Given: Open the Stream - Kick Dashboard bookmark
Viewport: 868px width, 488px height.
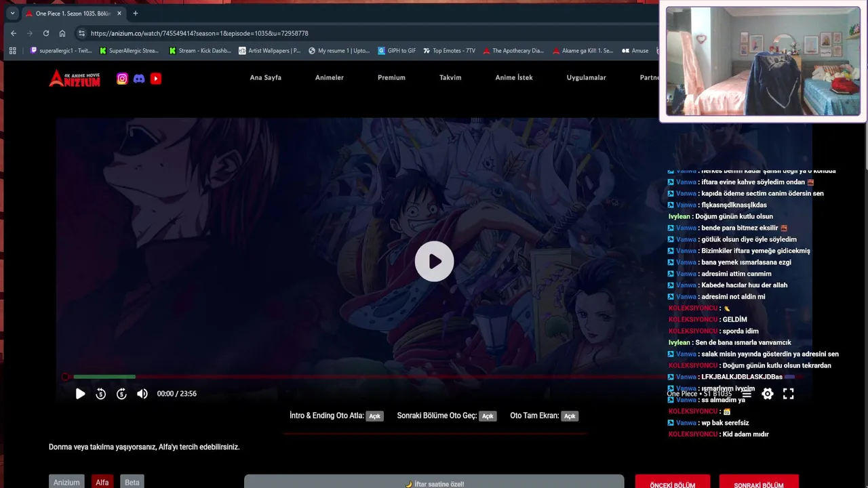Looking at the screenshot, I should 200,50.
